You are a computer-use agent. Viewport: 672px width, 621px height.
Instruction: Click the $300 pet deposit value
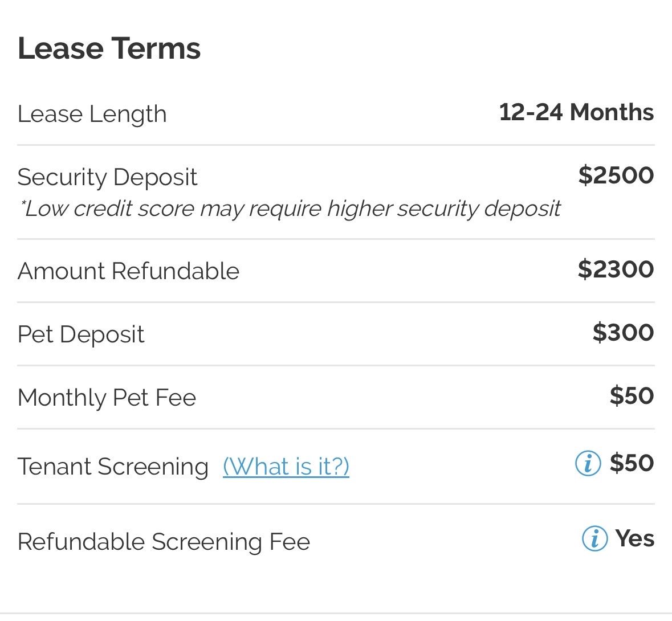[623, 332]
